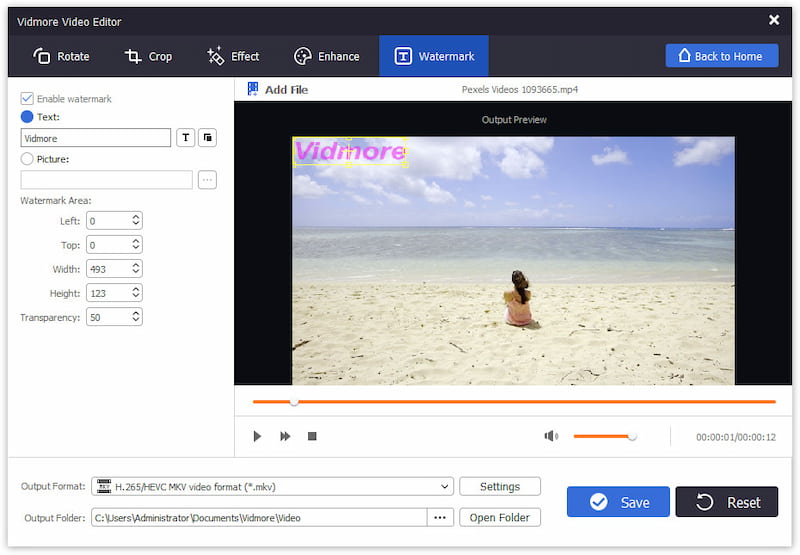Browse for watermark picture file

[x=207, y=180]
